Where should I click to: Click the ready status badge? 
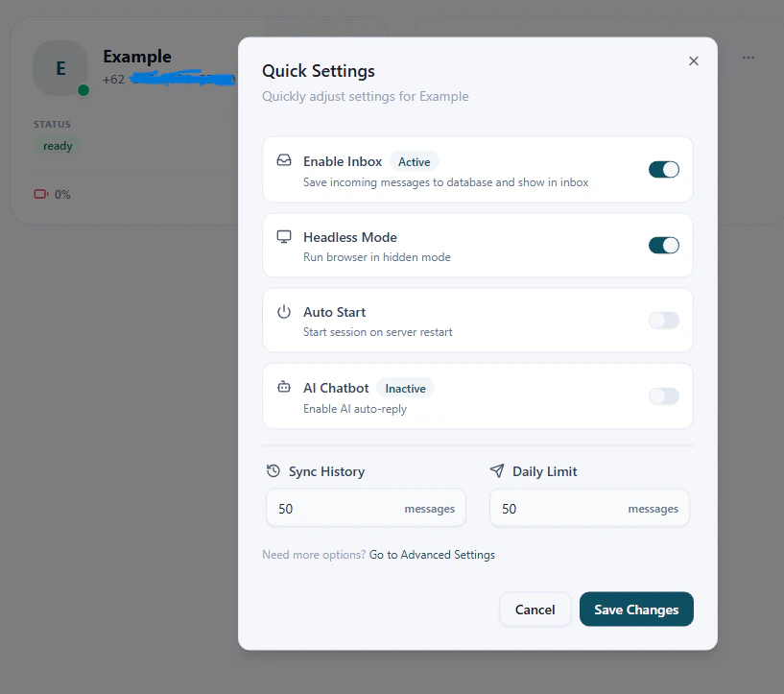pos(58,145)
